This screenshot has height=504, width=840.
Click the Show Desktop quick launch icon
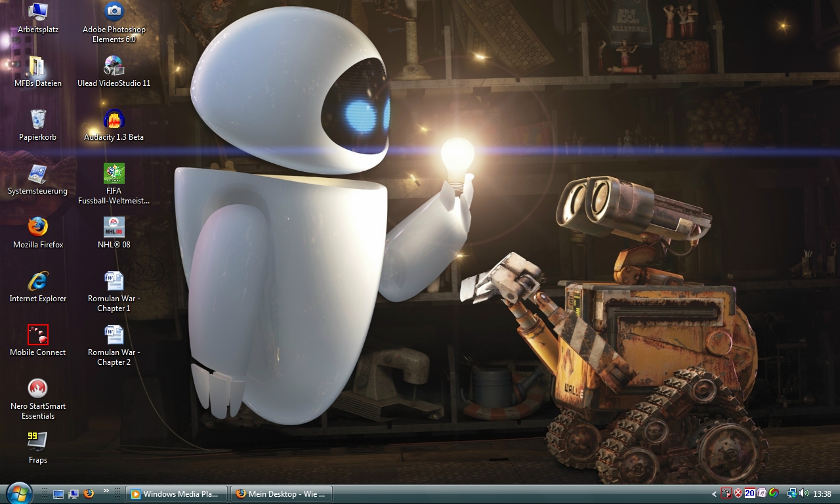58,493
